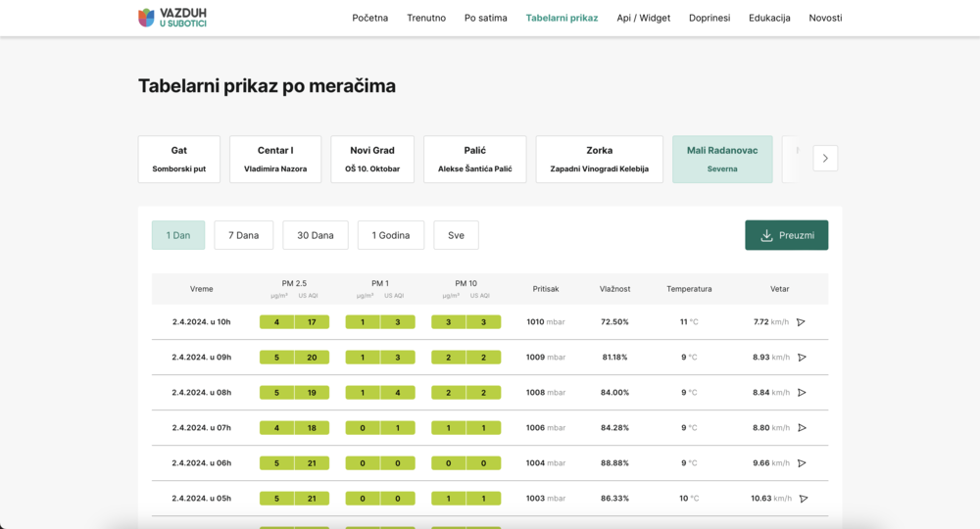Choose the 30 Dana time range
Viewport: 980px width, 529px height.
[316, 235]
